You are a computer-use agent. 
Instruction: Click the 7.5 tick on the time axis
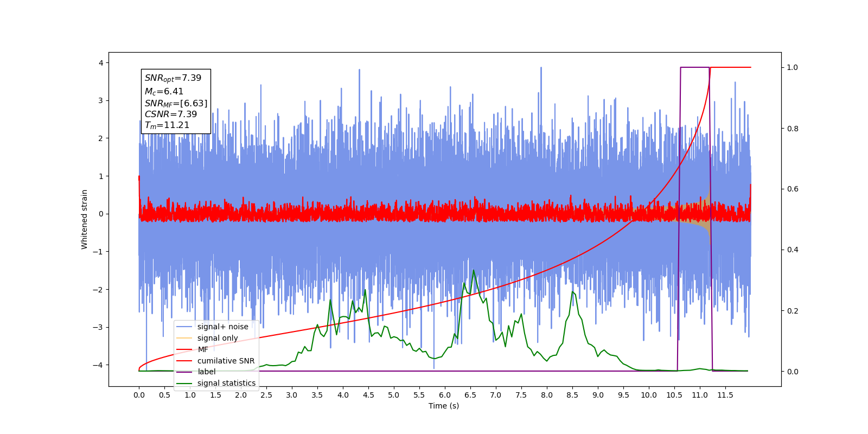click(521, 395)
